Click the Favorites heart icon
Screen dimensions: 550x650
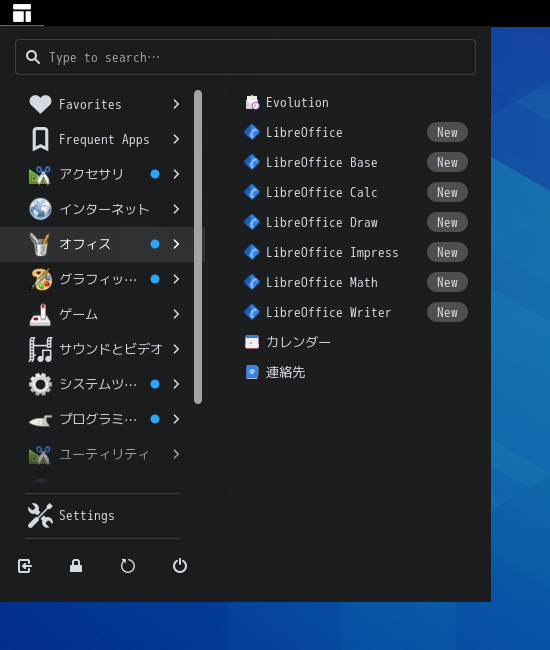[x=40, y=104]
